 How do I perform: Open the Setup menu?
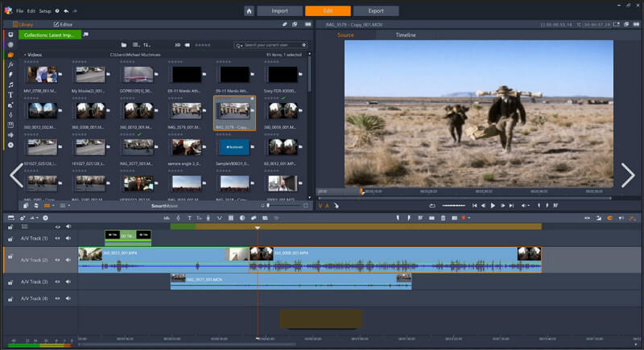click(x=45, y=11)
